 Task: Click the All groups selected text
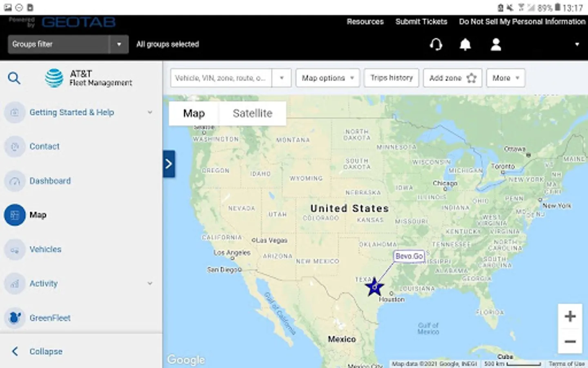(x=167, y=44)
